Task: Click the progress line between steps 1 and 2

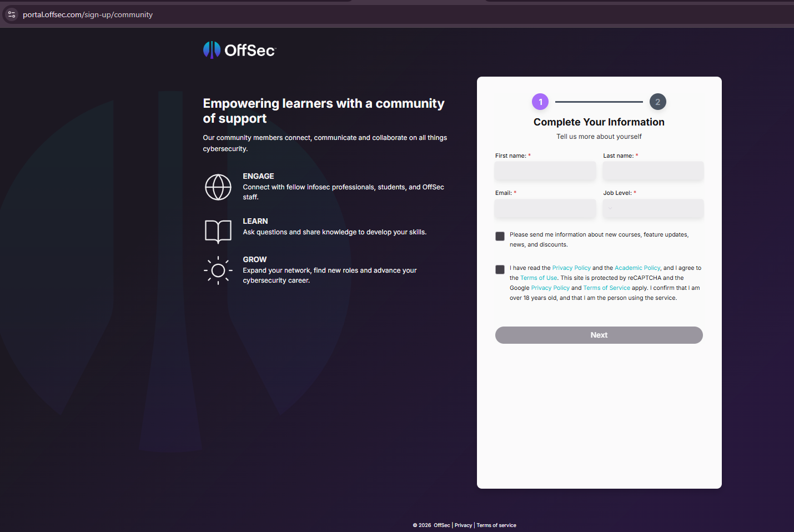Action: pos(599,102)
